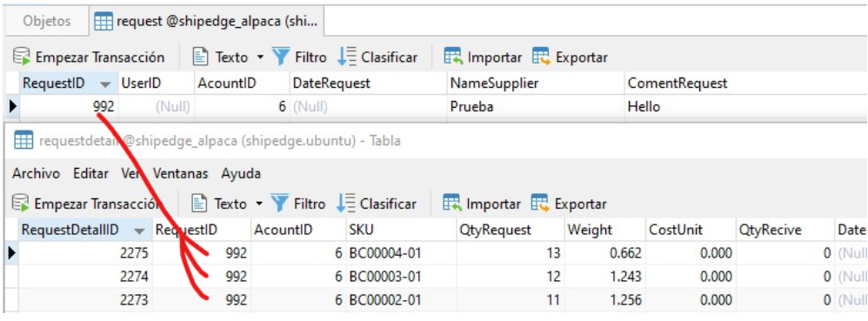Click the (Null) UserID cell

pyautogui.click(x=156, y=106)
